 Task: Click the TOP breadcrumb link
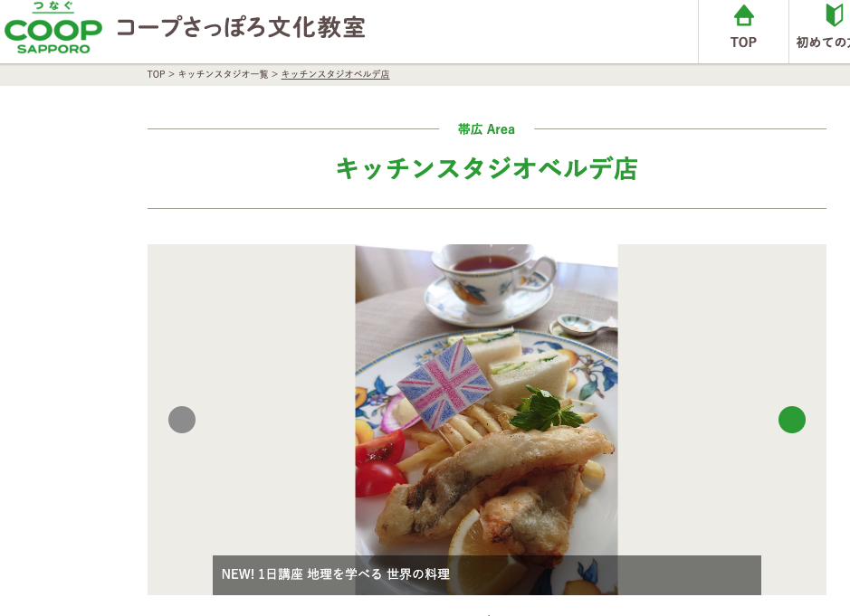tap(156, 74)
